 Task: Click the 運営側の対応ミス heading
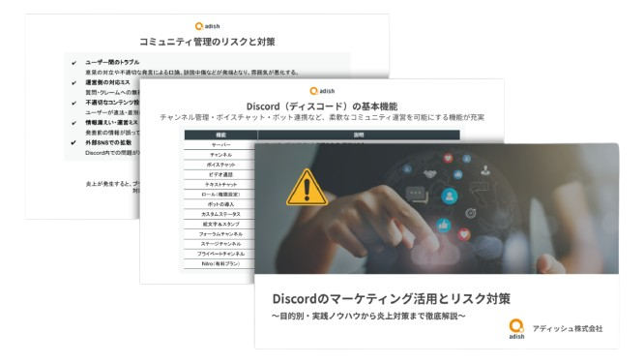107,82
